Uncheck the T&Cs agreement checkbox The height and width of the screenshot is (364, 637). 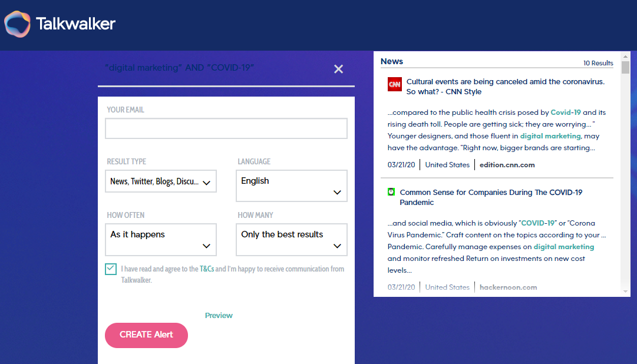click(x=111, y=269)
